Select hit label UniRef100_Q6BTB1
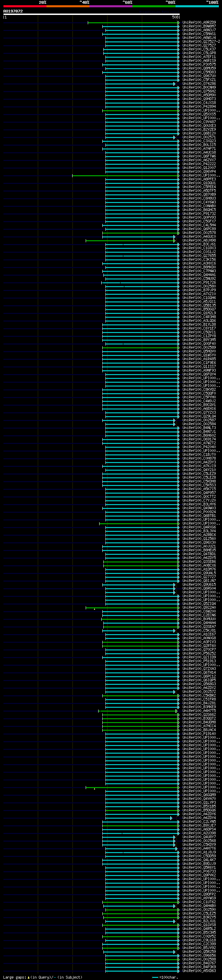Image resolution: width=222 pixels, height=980 pixels. pos(199,516)
